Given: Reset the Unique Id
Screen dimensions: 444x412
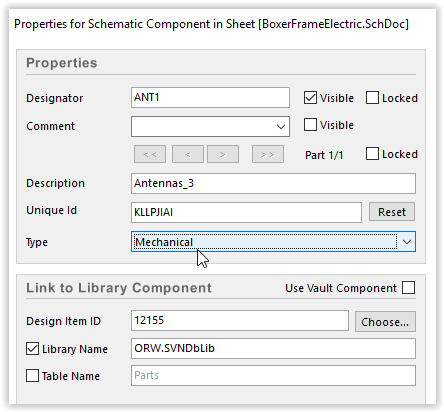Looking at the screenshot, I should pyautogui.click(x=392, y=212).
